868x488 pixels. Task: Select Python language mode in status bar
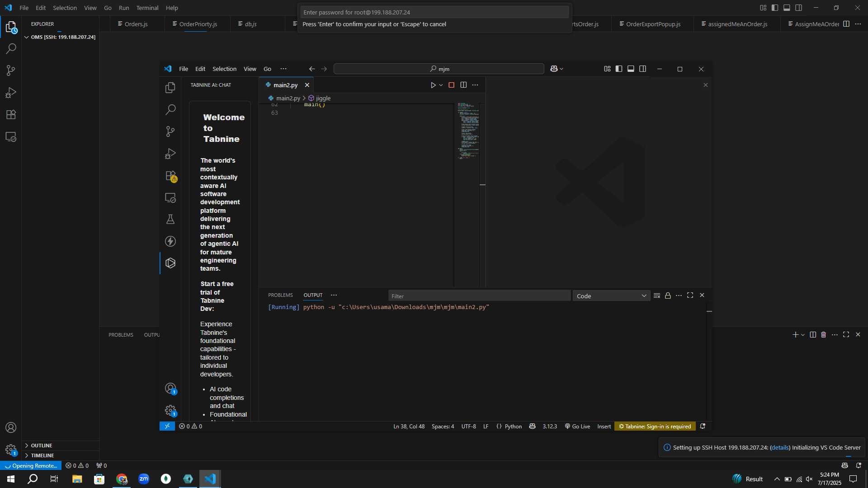tap(513, 426)
